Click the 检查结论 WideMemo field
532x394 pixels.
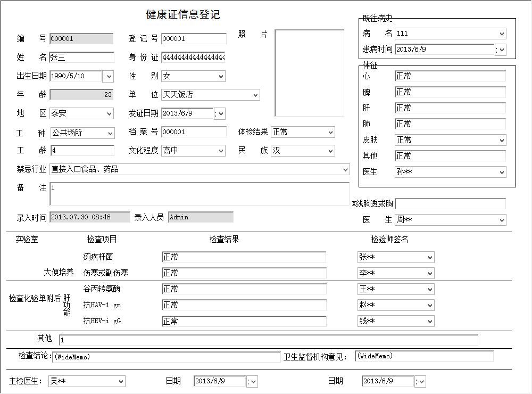pyautogui.click(x=166, y=357)
